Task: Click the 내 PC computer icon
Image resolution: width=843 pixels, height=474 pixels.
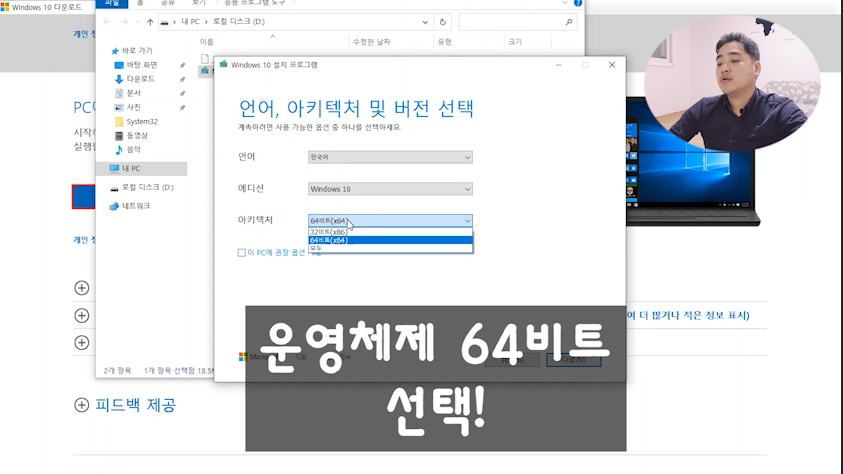Action: click(114, 168)
